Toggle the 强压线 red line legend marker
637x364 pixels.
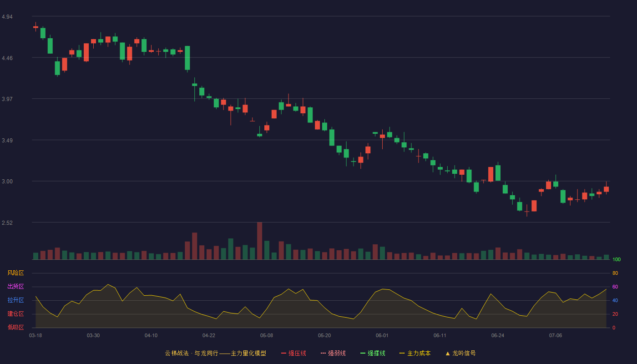(283, 353)
